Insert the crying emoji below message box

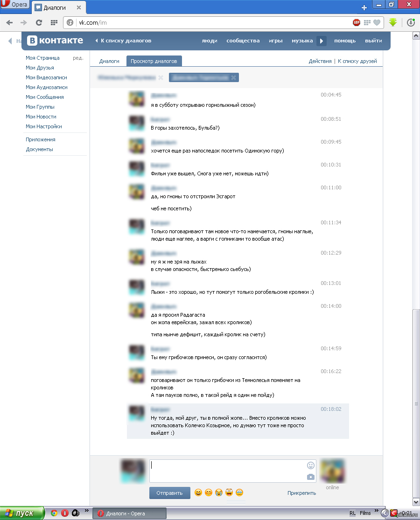[218, 492]
